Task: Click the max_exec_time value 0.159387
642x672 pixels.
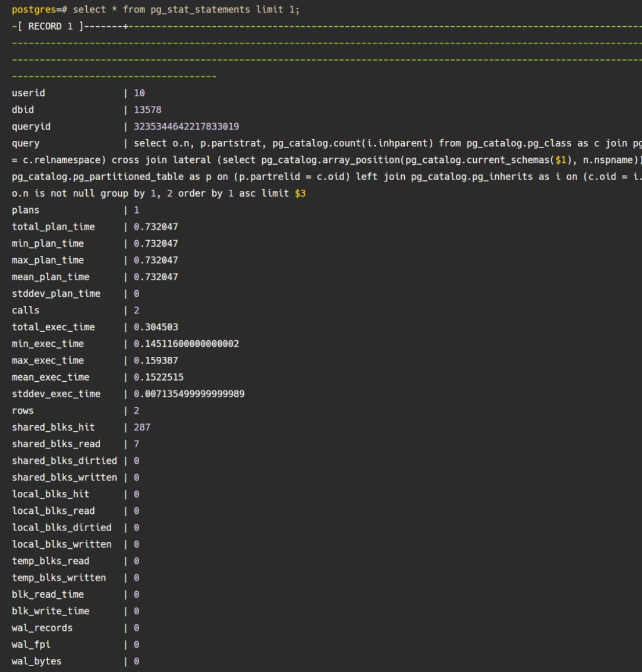Action: point(155,360)
